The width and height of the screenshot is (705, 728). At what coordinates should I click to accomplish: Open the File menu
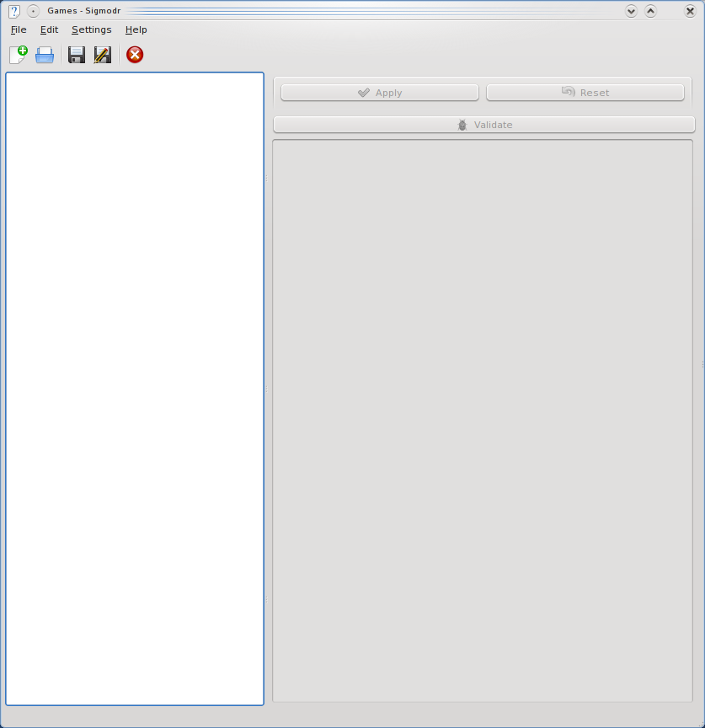coord(19,29)
